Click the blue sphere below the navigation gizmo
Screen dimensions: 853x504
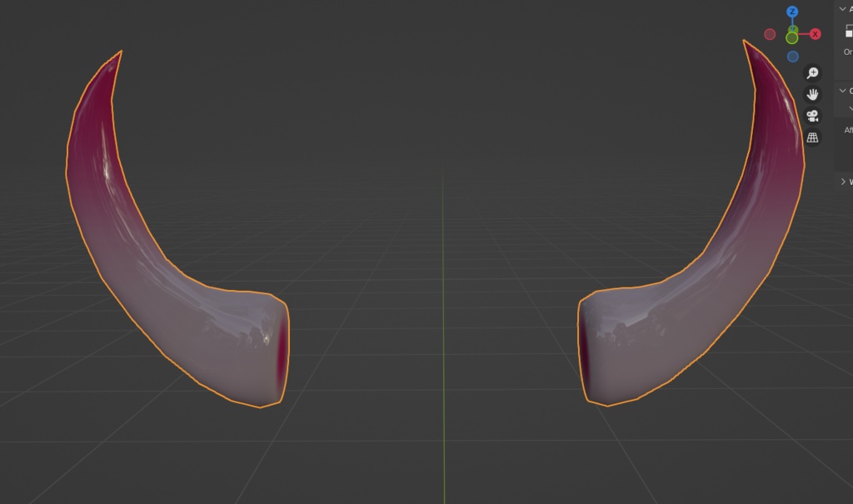click(792, 57)
